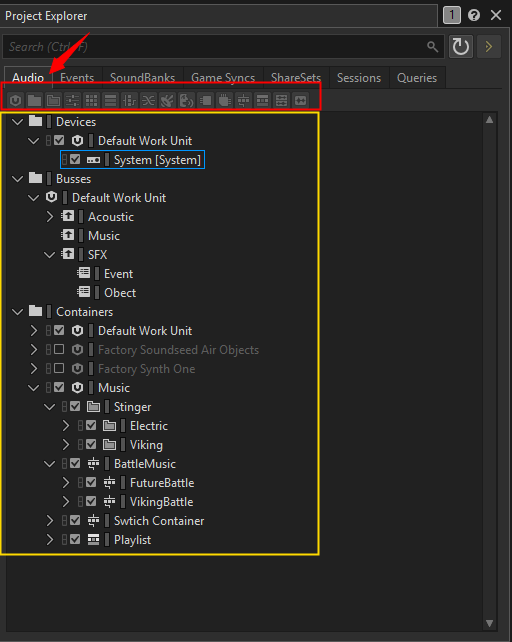
Task: Click the number 1 button in the title bar
Action: coord(452,16)
